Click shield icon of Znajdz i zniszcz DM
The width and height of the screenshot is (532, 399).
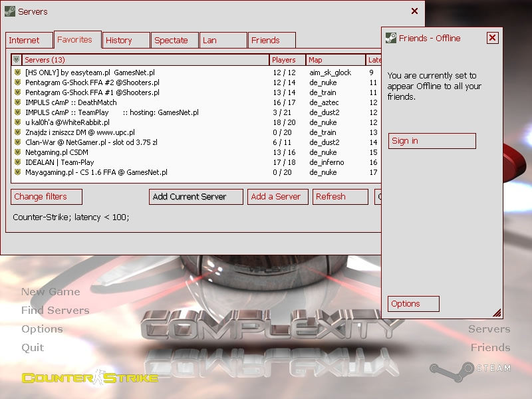(18, 132)
